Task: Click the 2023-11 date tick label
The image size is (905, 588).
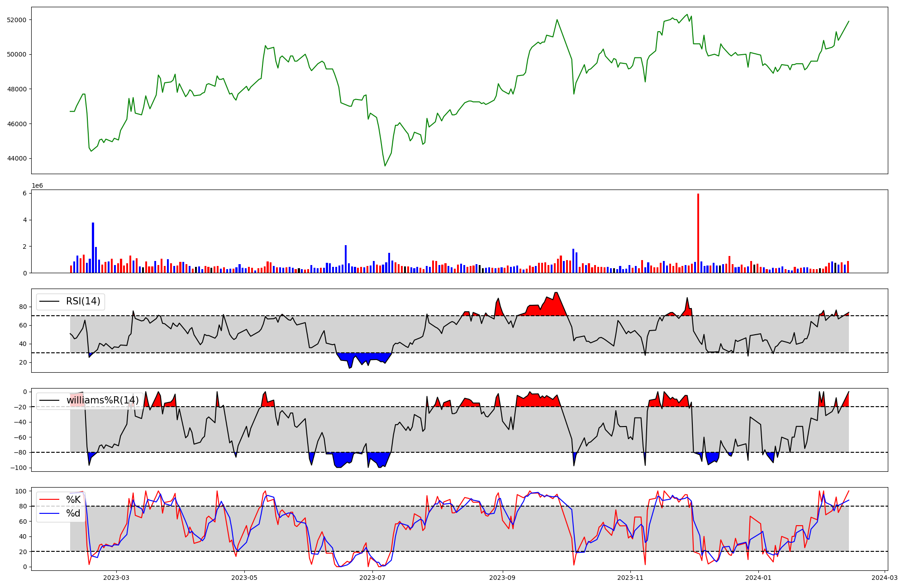Action: (x=630, y=578)
